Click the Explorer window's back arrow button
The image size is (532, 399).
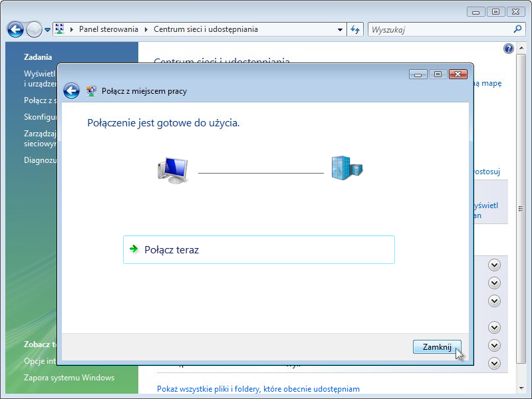[x=15, y=29]
